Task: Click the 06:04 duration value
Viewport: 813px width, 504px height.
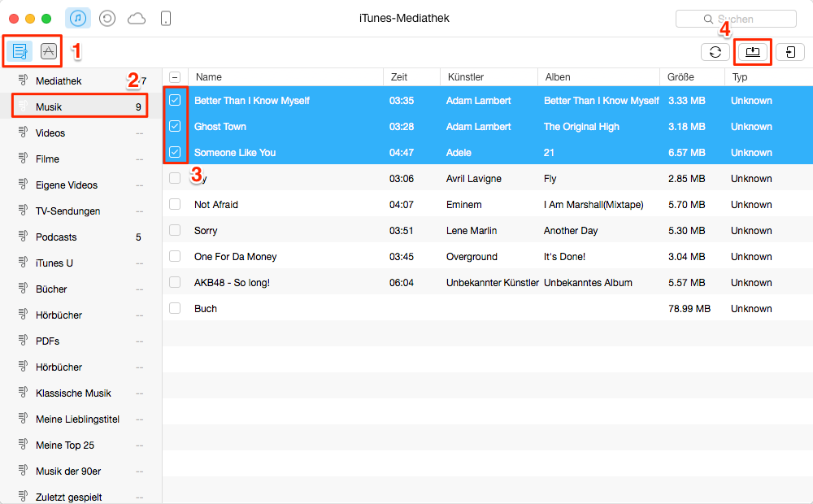Action: point(402,283)
